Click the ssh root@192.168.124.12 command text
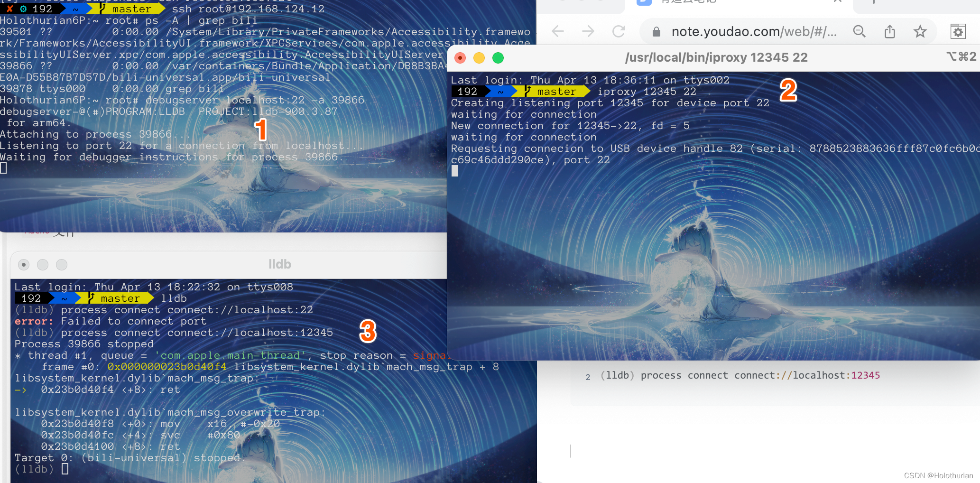 pos(248,9)
